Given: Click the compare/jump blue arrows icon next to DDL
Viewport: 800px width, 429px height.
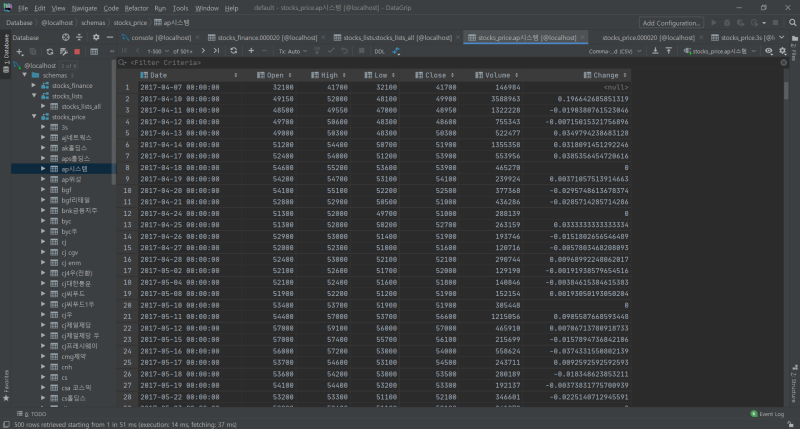Looking at the screenshot, I should click(x=396, y=51).
